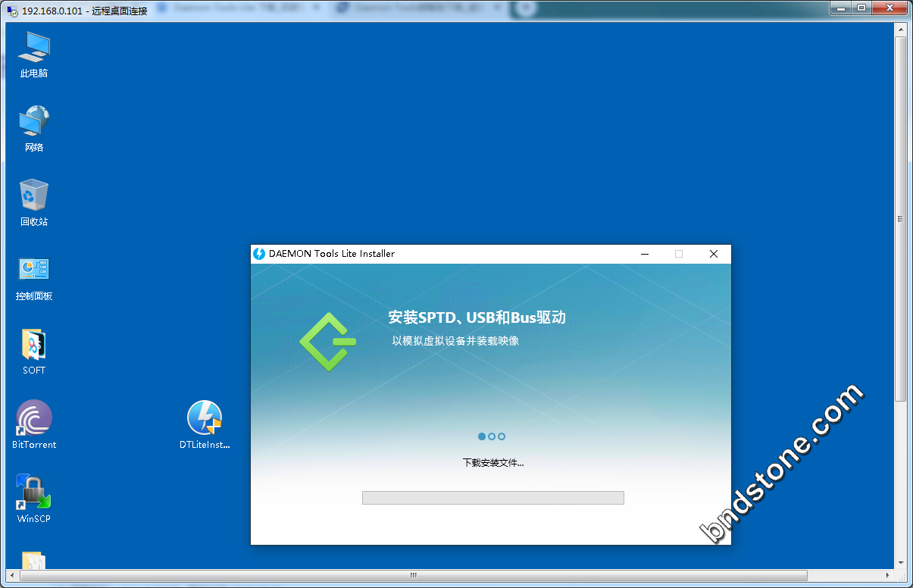Click the lightning icon in installer title bar

259,254
